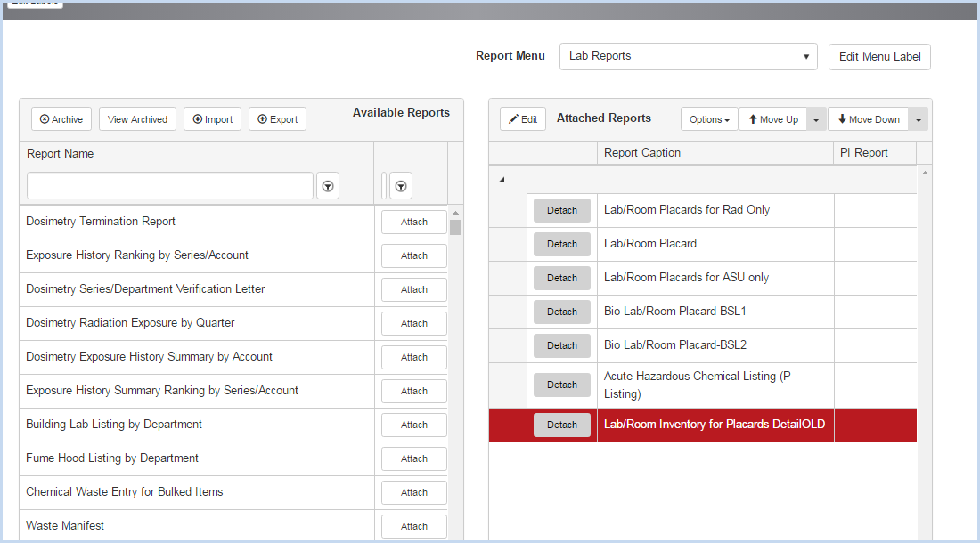
Task: Attach Chemical Waste Entry for Bulked Items
Action: [413, 492]
